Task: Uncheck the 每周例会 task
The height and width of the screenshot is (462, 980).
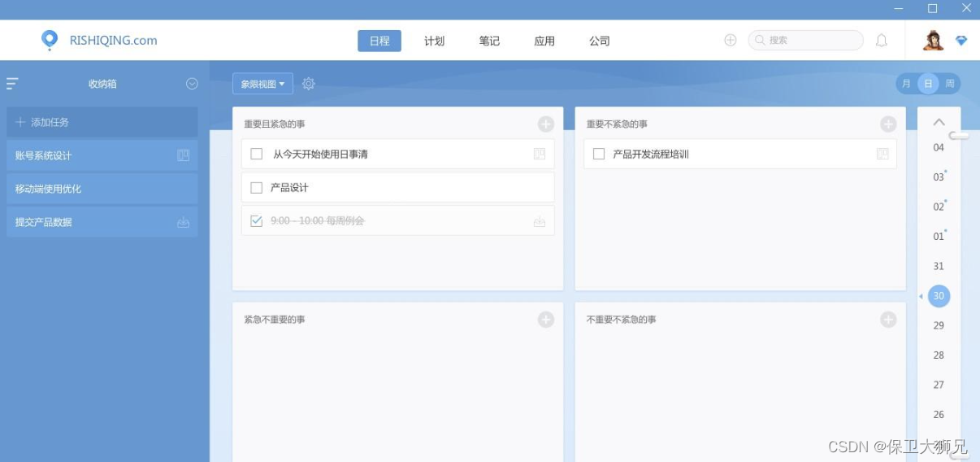Action: click(x=257, y=220)
